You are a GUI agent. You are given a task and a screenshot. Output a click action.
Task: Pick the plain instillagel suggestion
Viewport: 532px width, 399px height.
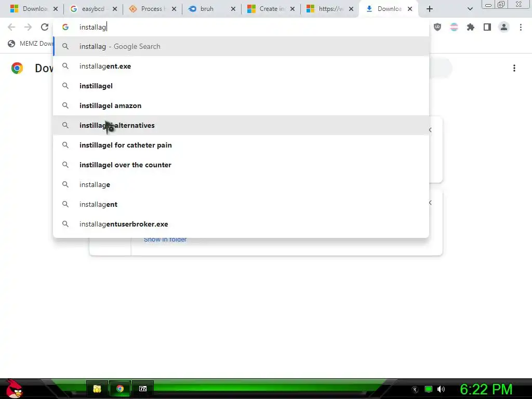(241, 86)
